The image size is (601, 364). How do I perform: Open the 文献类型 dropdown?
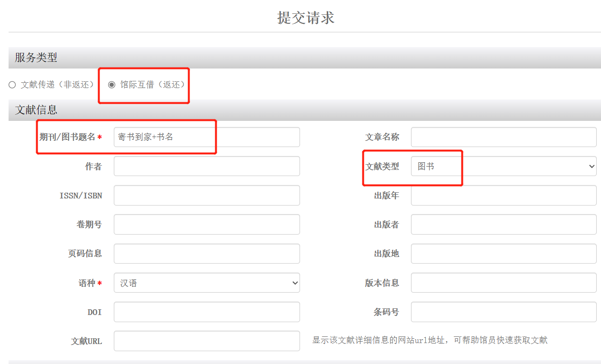(x=503, y=166)
